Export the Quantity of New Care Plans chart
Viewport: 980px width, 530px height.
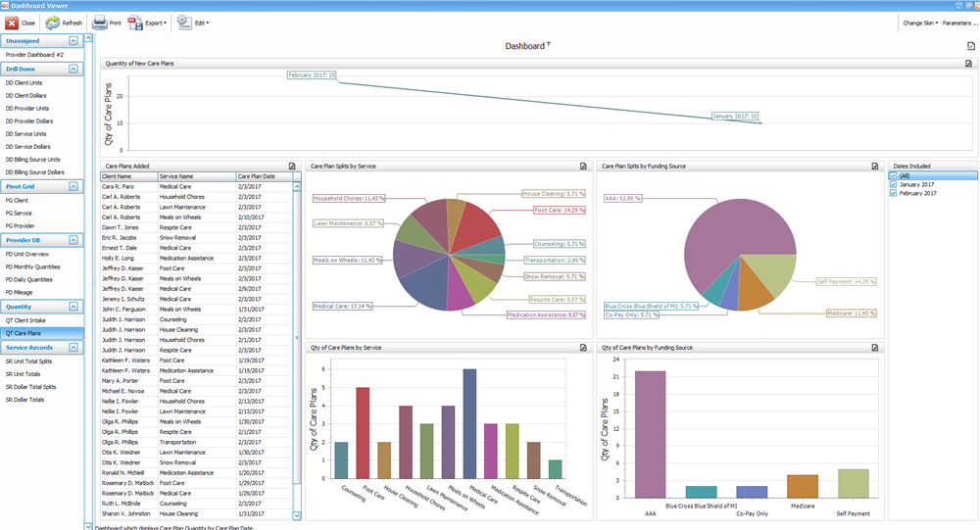pyautogui.click(x=968, y=64)
